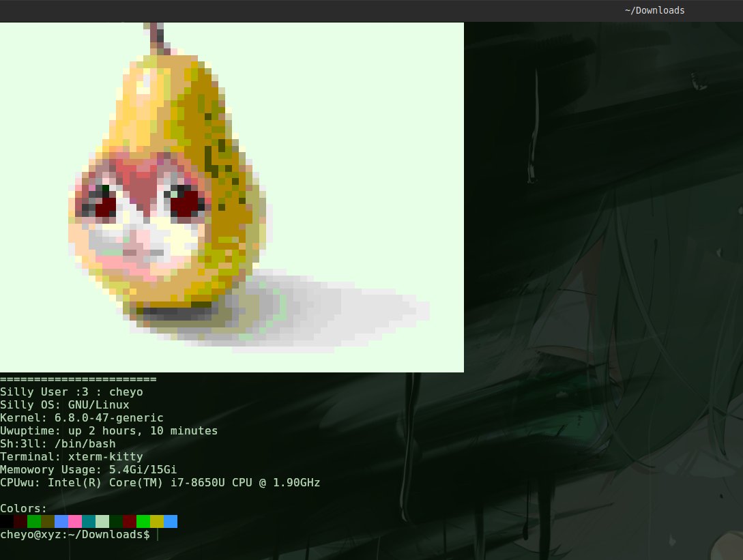
Task: Select the 'CPUwu: Intel(R) Core(TM) i7-8650U' line
Action: coord(160,482)
